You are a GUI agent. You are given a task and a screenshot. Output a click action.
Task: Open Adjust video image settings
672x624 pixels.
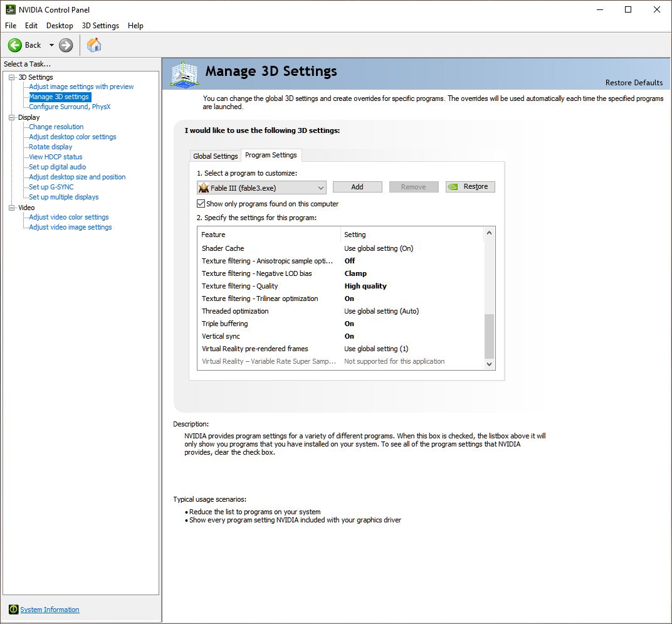[x=70, y=227]
